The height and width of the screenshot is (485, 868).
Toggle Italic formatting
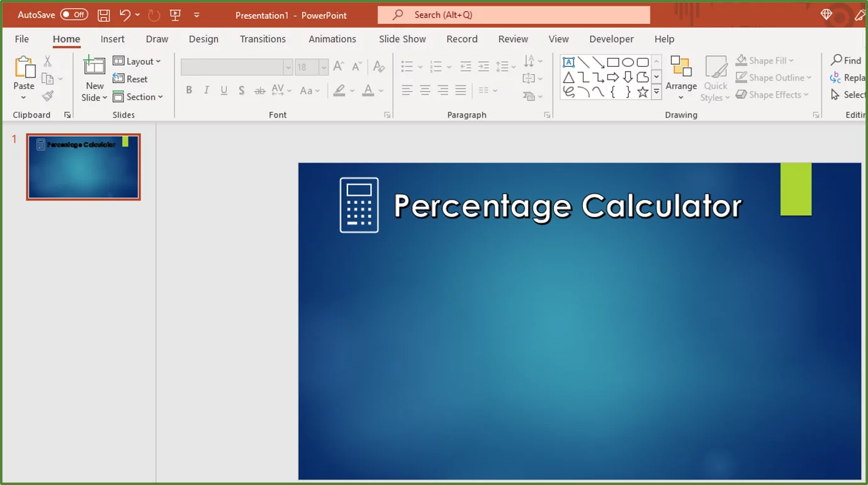point(206,90)
